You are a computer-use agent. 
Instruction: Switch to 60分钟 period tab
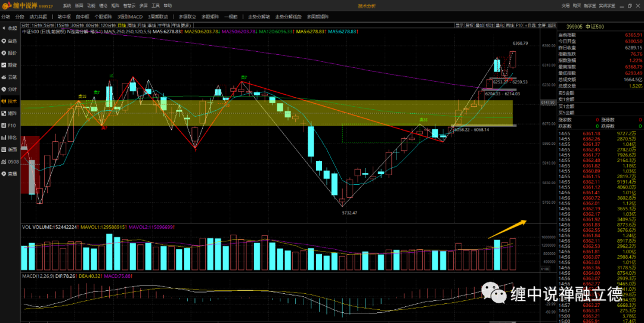click(x=92, y=26)
